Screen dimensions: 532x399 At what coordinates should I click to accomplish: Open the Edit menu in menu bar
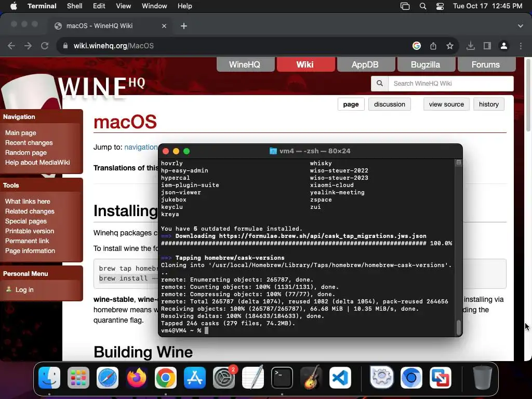point(99,6)
